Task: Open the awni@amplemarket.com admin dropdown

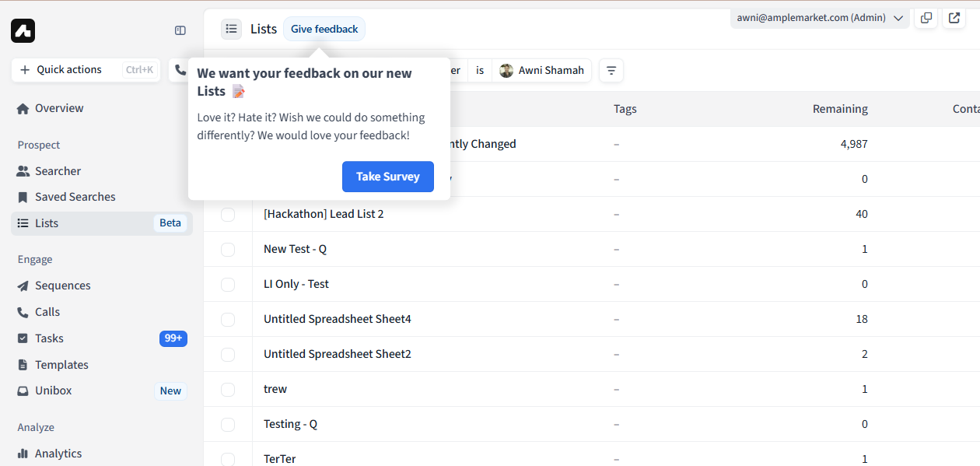Action: click(x=818, y=17)
